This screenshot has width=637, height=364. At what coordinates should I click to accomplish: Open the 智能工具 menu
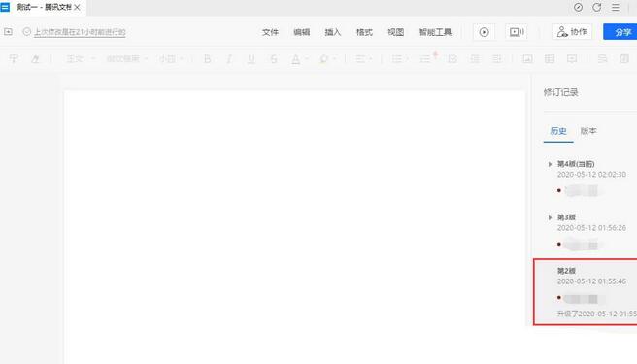click(x=435, y=32)
